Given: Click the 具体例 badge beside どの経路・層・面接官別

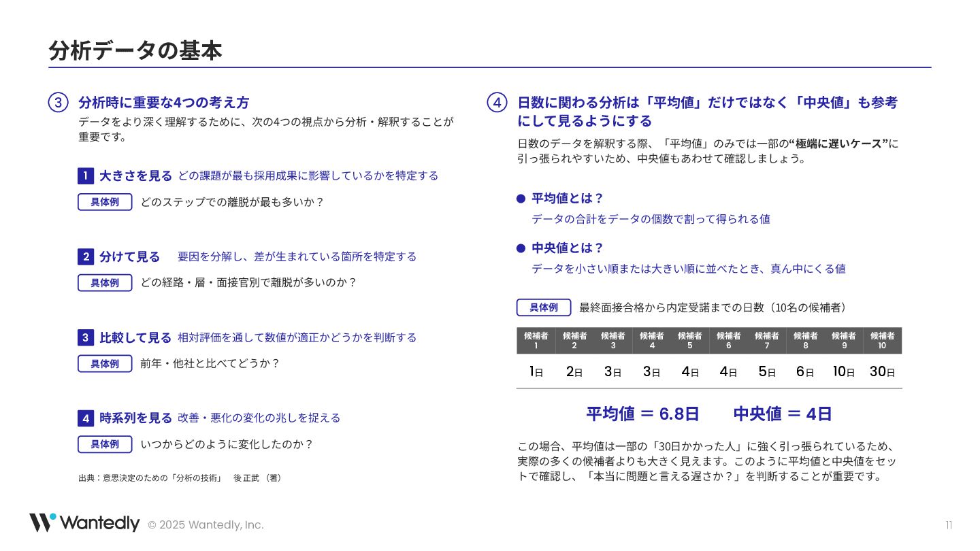Looking at the screenshot, I should (x=105, y=283).
